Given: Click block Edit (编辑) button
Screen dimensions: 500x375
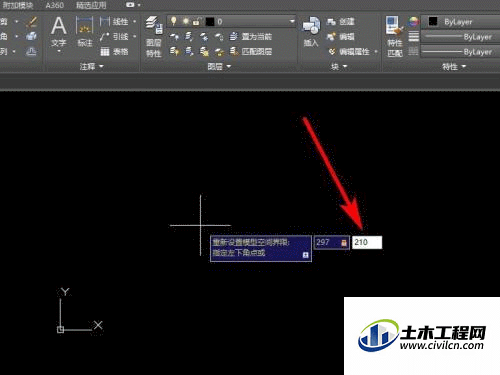Looking at the screenshot, I should coord(340,36).
